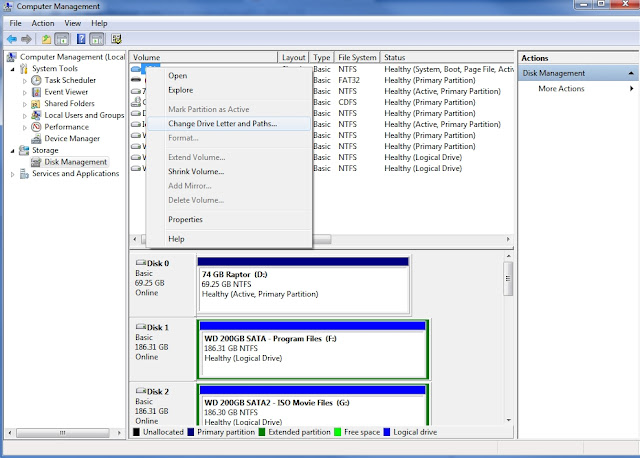Collapse the System Tools tree node
This screenshot has width=640, height=458.
[x=13, y=69]
